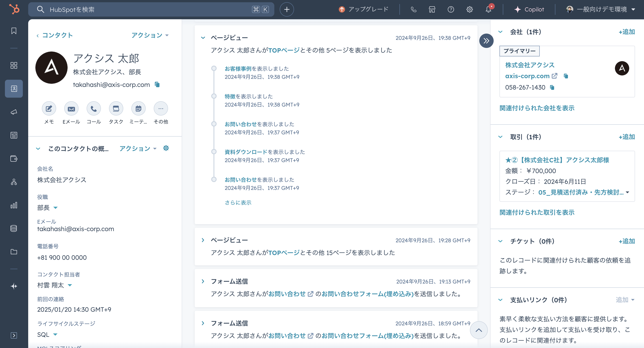Start a call with the コール icon
This screenshot has width=644, height=348.
click(x=94, y=108)
